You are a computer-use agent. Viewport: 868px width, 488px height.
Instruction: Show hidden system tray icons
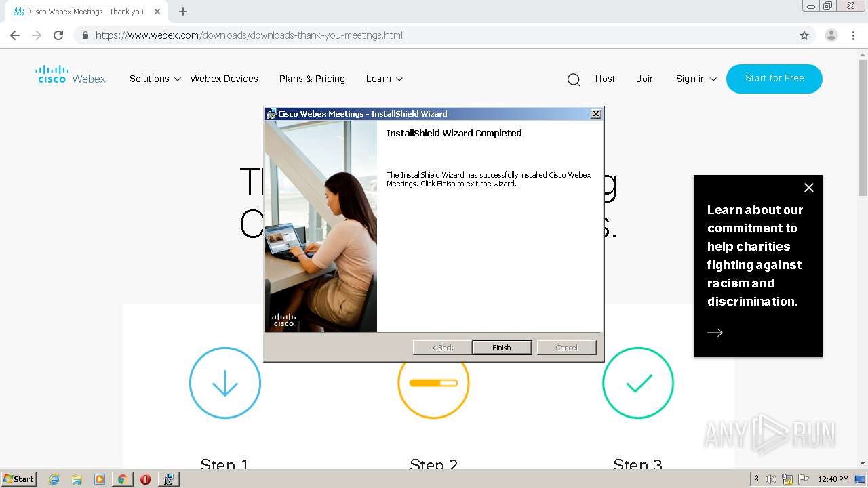pyautogui.click(x=756, y=479)
